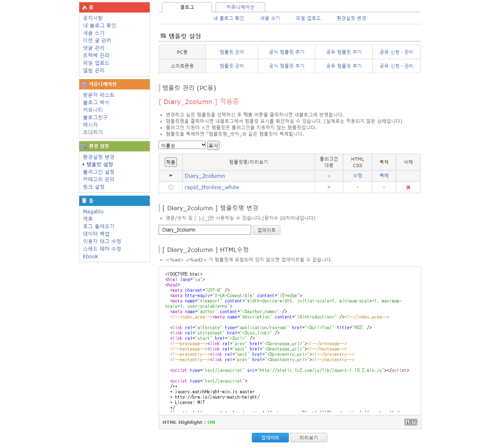Click the community people icon in the orange header

[84, 84]
